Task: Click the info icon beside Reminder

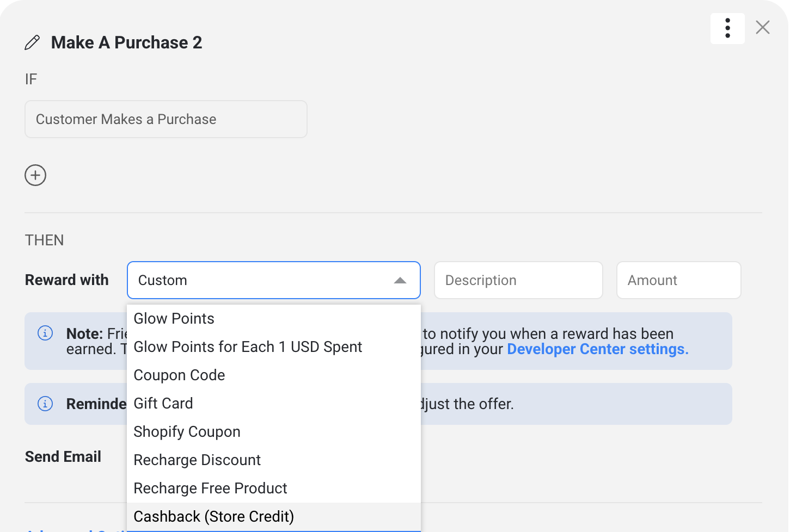Action: tap(45, 404)
